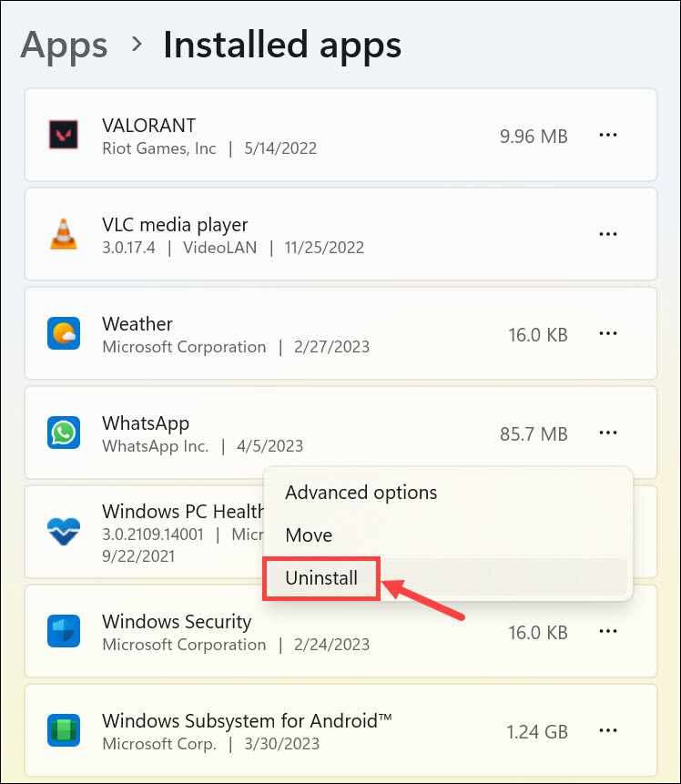The image size is (681, 784).
Task: Click the WhatsApp app icon
Action: click(x=64, y=433)
